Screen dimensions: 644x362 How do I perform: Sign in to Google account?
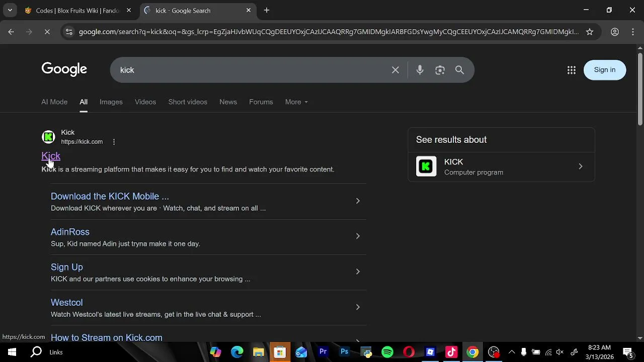[x=605, y=70]
